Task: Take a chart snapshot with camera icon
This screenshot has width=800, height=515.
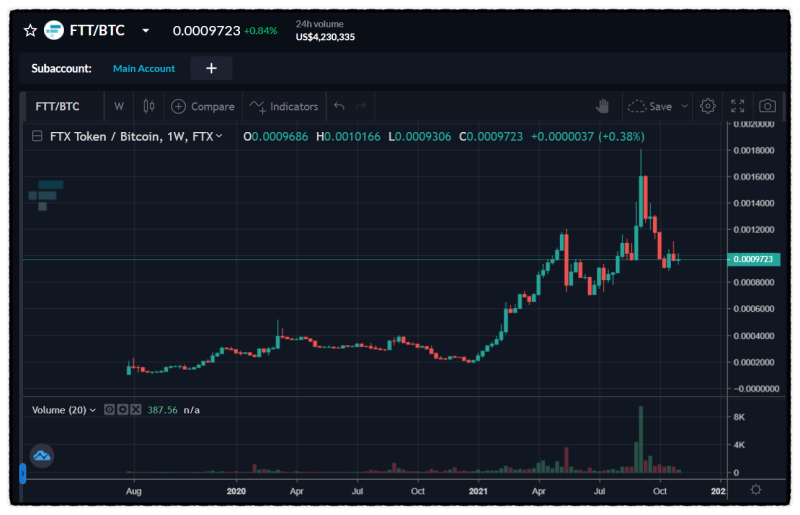Action: tap(767, 106)
